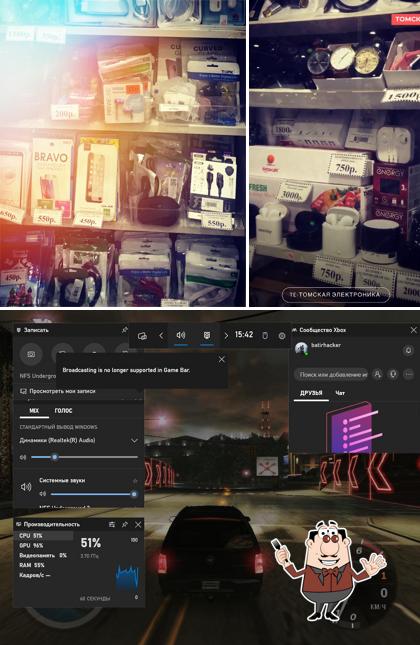
Task: Adjust the Системные звуки volume slider
Action: (94, 494)
